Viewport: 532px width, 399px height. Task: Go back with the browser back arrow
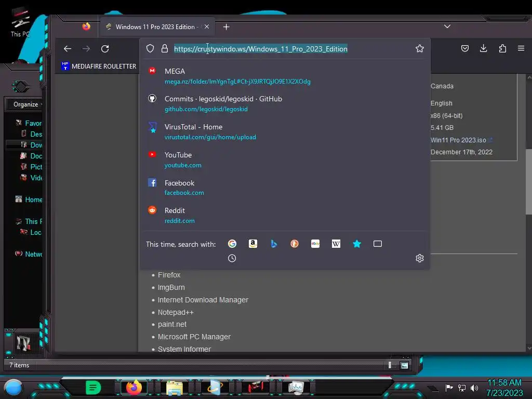coord(68,49)
